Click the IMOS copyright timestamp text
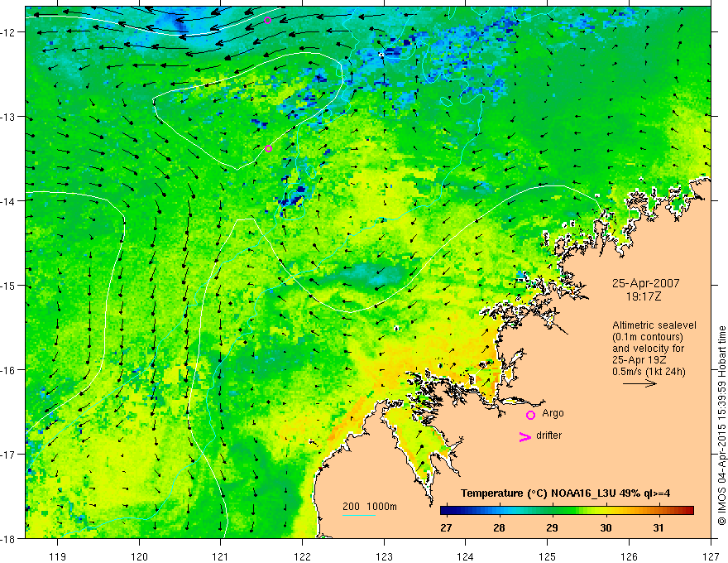Image resolution: width=728 pixels, height=563 pixels. (x=721, y=426)
